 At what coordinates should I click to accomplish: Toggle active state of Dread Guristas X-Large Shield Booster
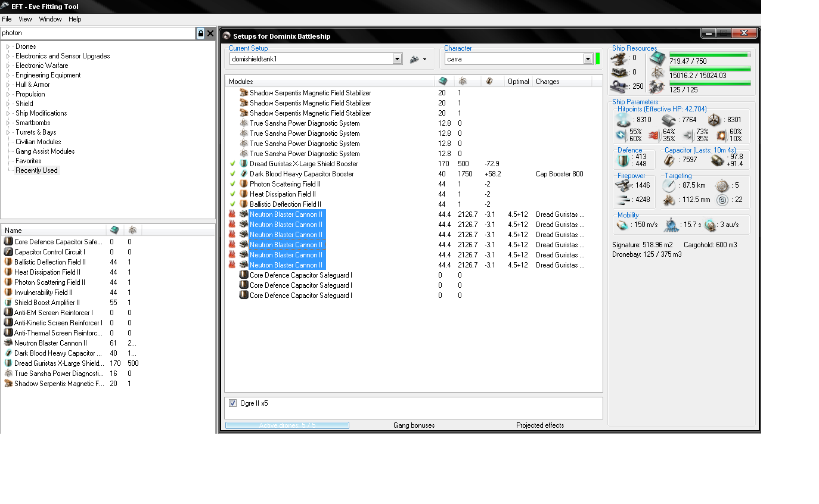pyautogui.click(x=232, y=164)
